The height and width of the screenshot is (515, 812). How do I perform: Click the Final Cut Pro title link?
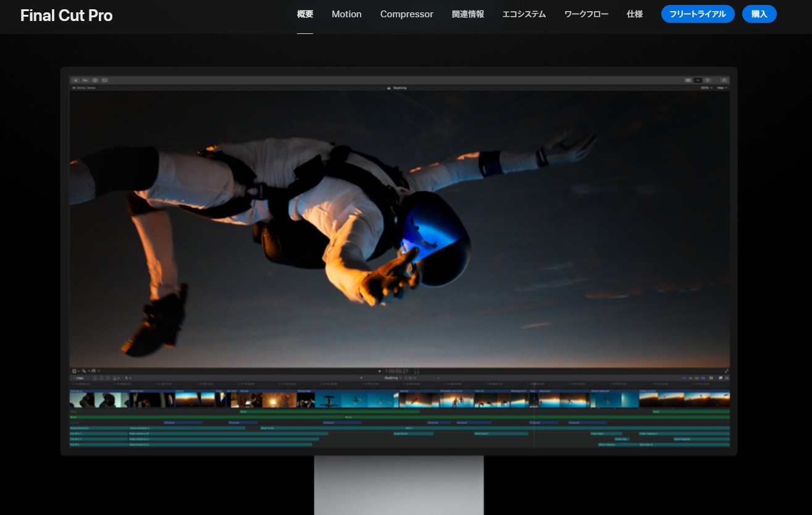(x=66, y=15)
